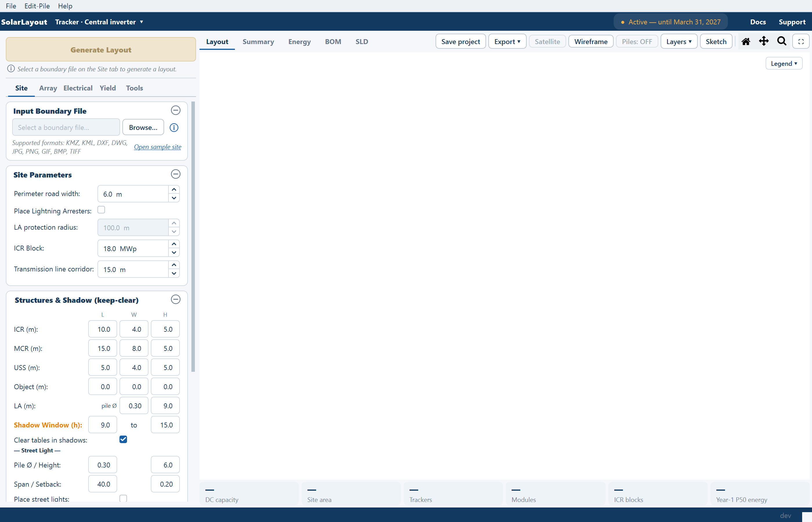Open sample site link
812x522 pixels.
(157, 147)
